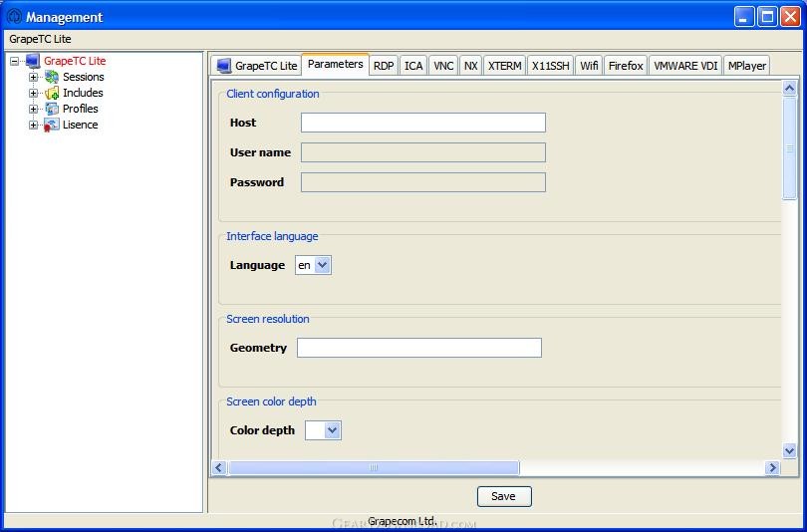Viewport: 807px width, 532px height.
Task: Switch to the XTERM tab
Action: (x=504, y=66)
